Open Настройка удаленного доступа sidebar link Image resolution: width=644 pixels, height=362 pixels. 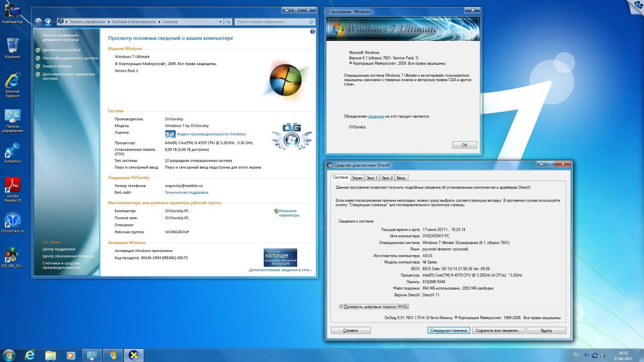(x=70, y=58)
